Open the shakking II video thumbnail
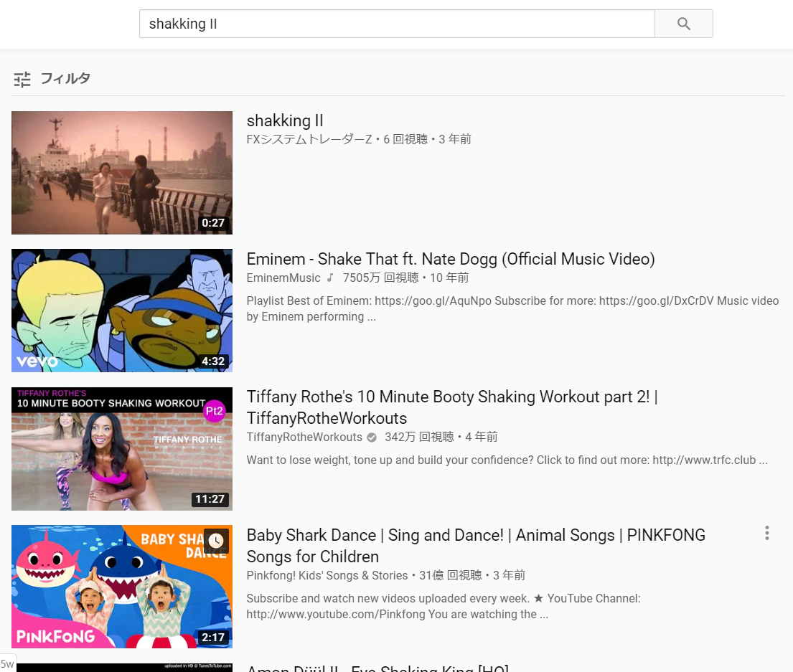 pyautogui.click(x=122, y=173)
